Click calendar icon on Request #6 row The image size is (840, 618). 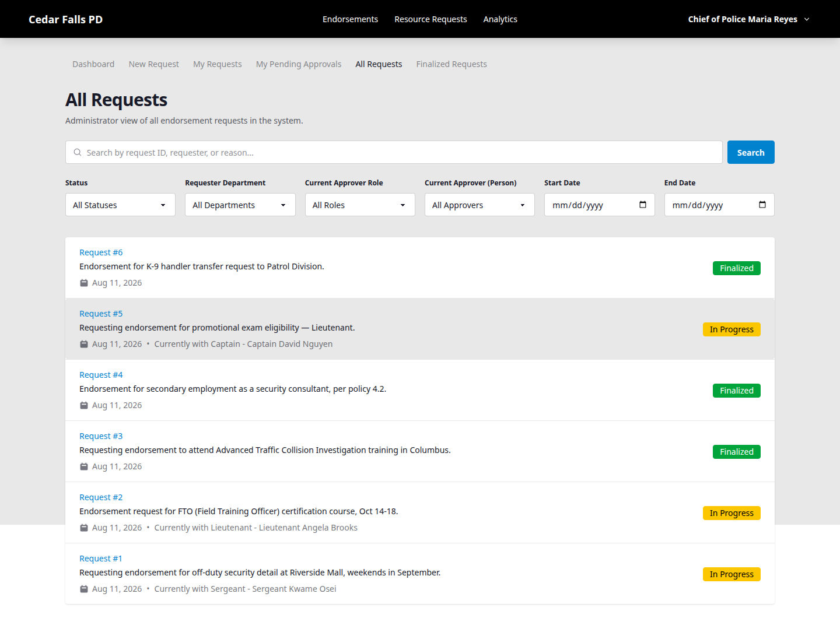tap(84, 283)
